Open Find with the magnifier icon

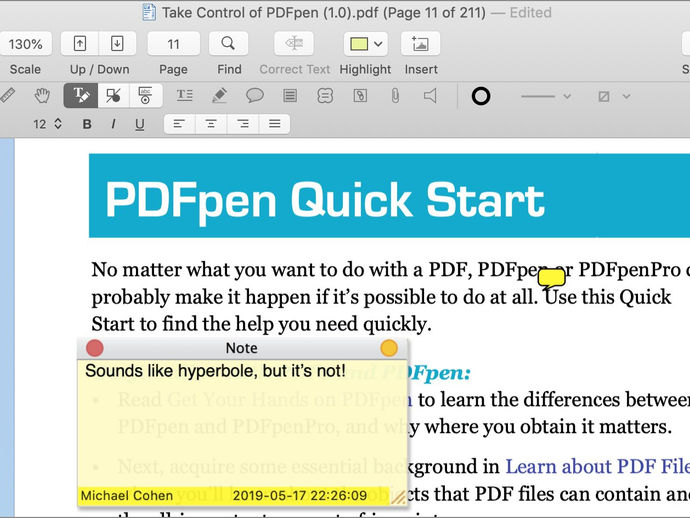(228, 44)
